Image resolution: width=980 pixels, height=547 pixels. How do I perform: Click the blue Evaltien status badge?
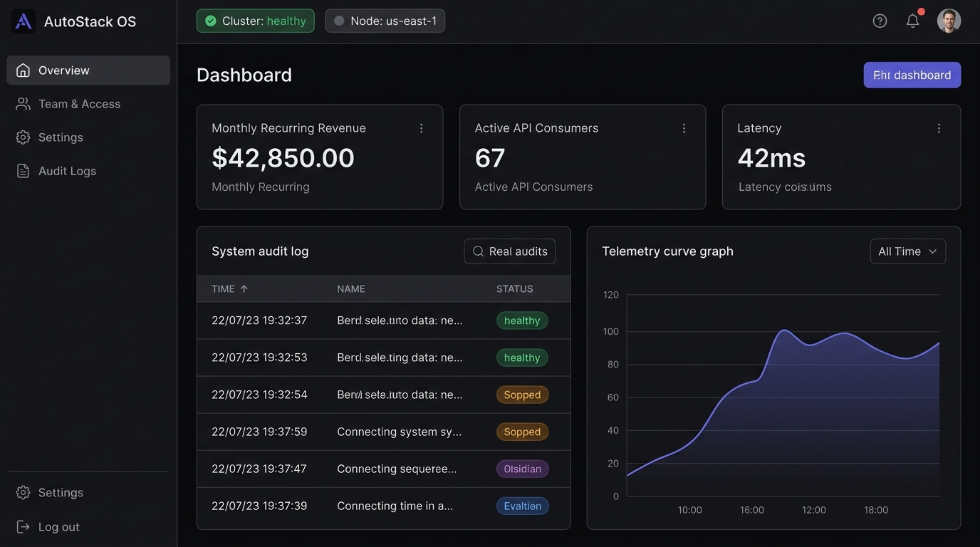click(523, 506)
